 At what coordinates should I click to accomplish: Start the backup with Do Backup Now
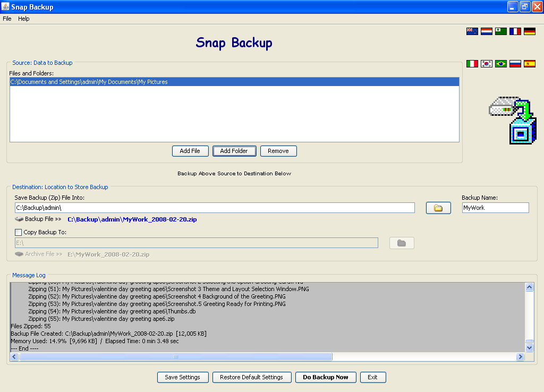click(326, 377)
